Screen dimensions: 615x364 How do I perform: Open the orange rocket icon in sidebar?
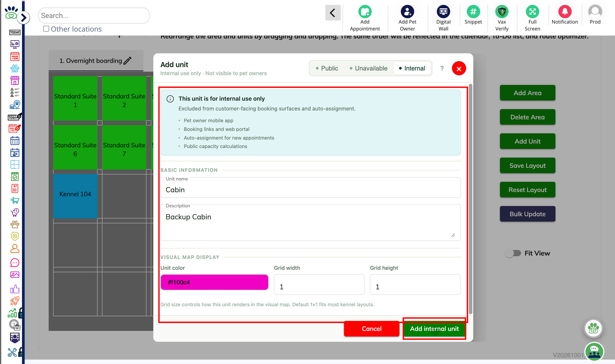point(15,301)
